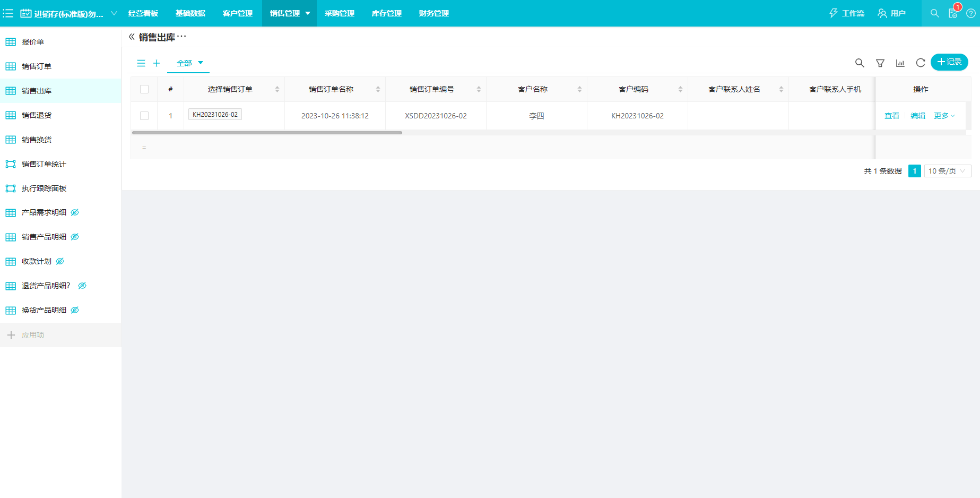The width and height of the screenshot is (980, 498).
Task: Open the hamburger menu at top-left
Action: point(8,13)
